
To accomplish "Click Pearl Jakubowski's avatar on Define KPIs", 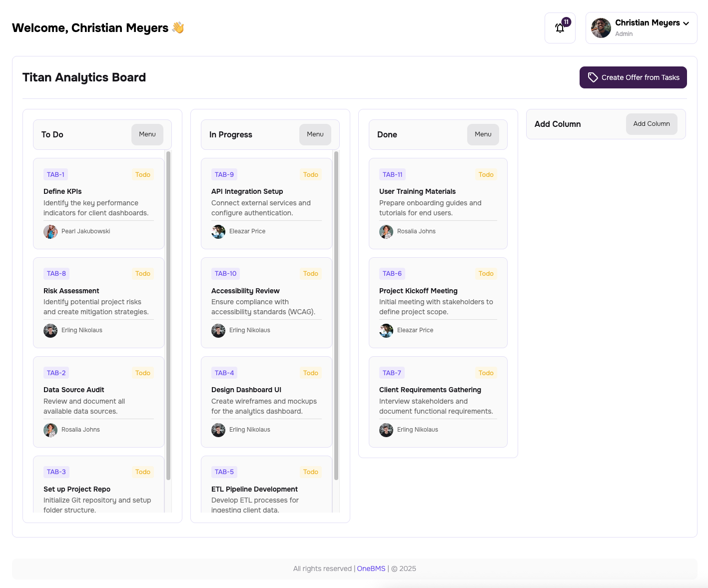I will pyautogui.click(x=50, y=231).
